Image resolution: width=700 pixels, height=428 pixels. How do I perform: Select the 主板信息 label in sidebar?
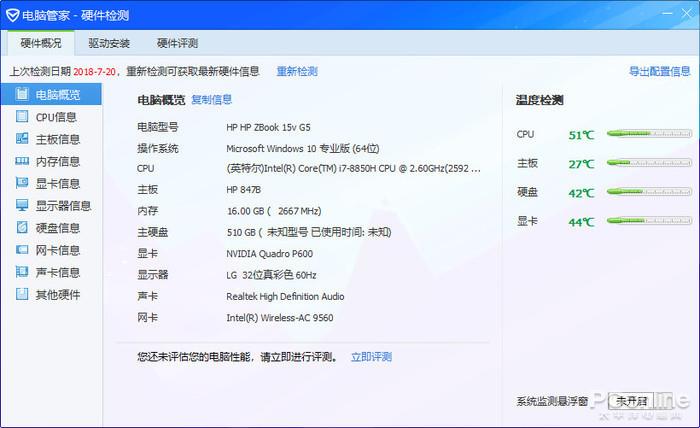pos(58,139)
